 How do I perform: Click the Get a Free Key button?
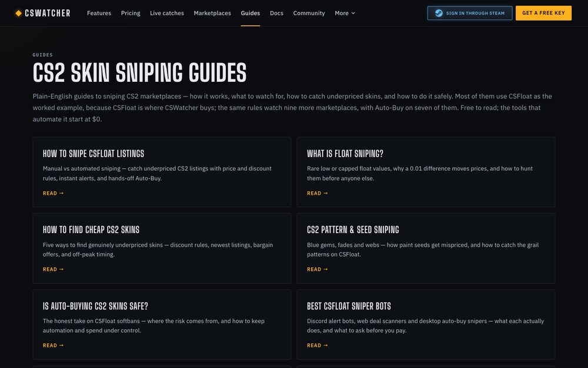click(x=543, y=13)
